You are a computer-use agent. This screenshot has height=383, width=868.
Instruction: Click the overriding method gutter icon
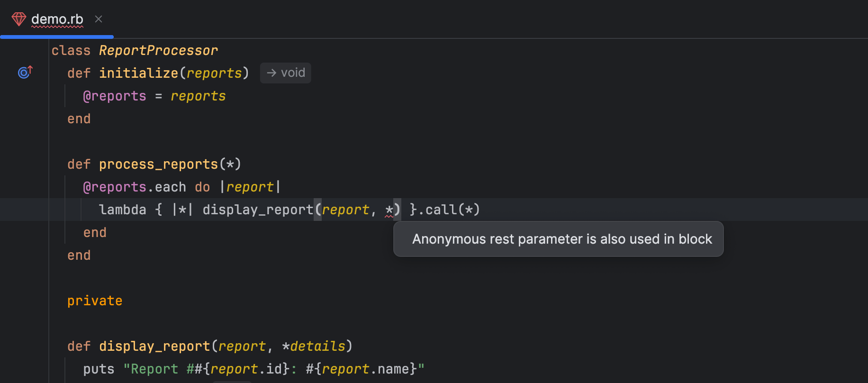[x=25, y=72]
